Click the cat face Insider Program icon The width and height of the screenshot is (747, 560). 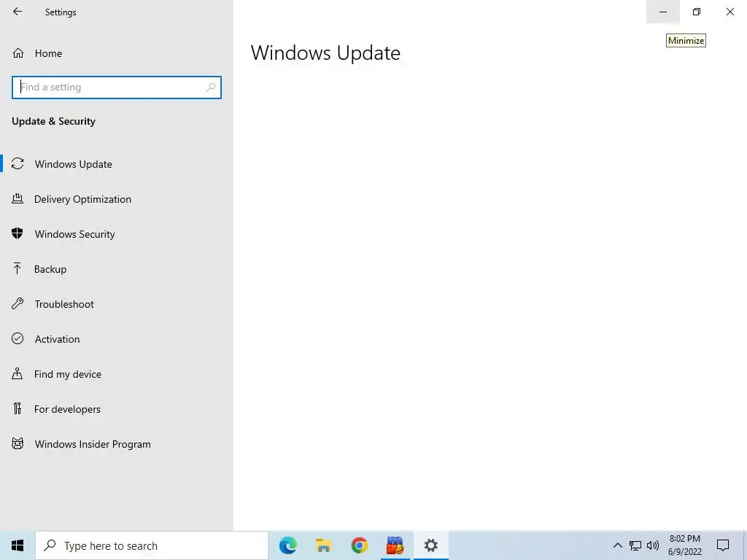18,444
